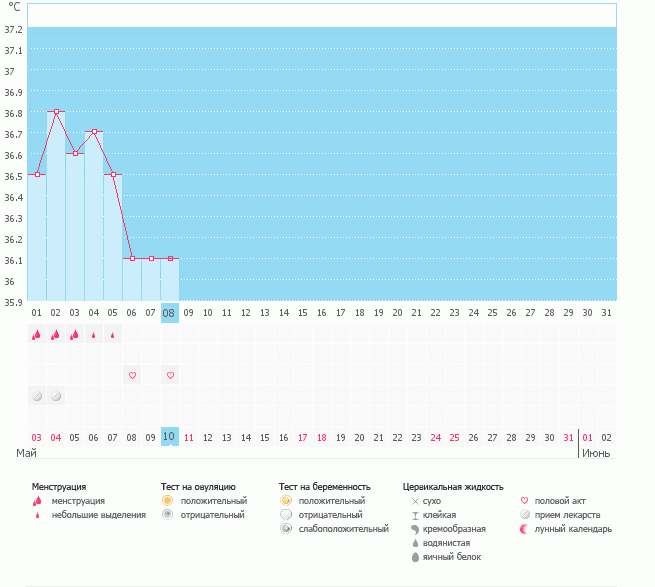Select the temperature data point on cycle day 06

pyautogui.click(x=132, y=258)
